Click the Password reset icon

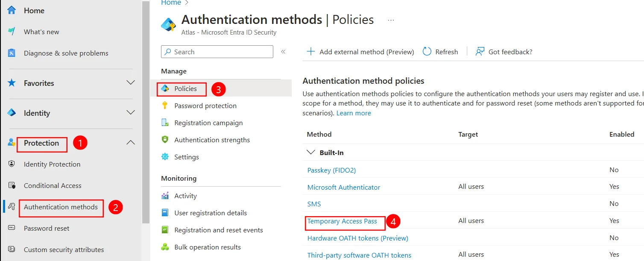(x=12, y=228)
